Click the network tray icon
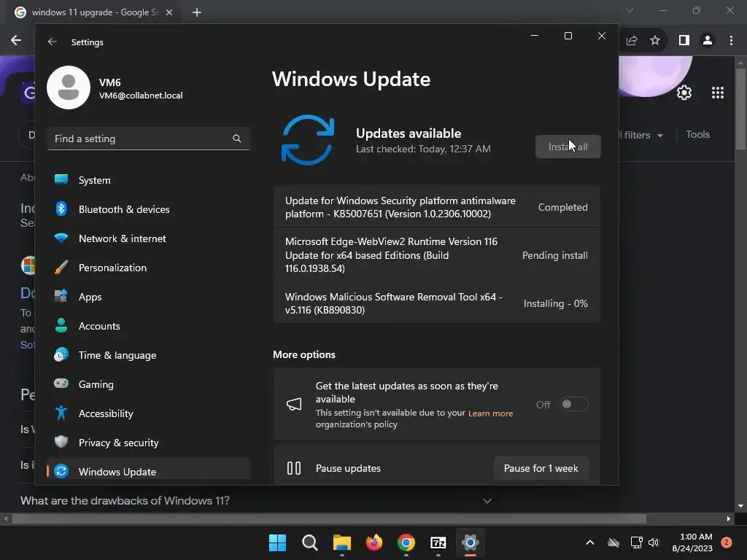The height and width of the screenshot is (560, 747). tap(636, 542)
